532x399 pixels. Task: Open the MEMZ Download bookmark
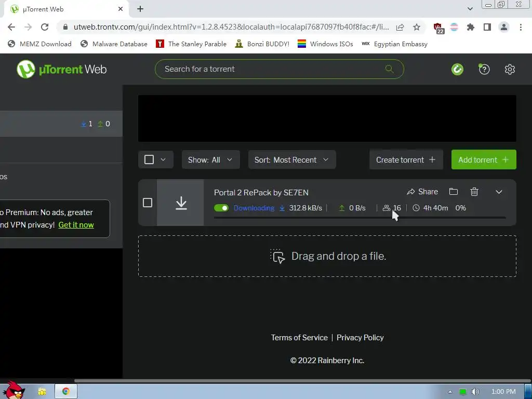pyautogui.click(x=39, y=44)
